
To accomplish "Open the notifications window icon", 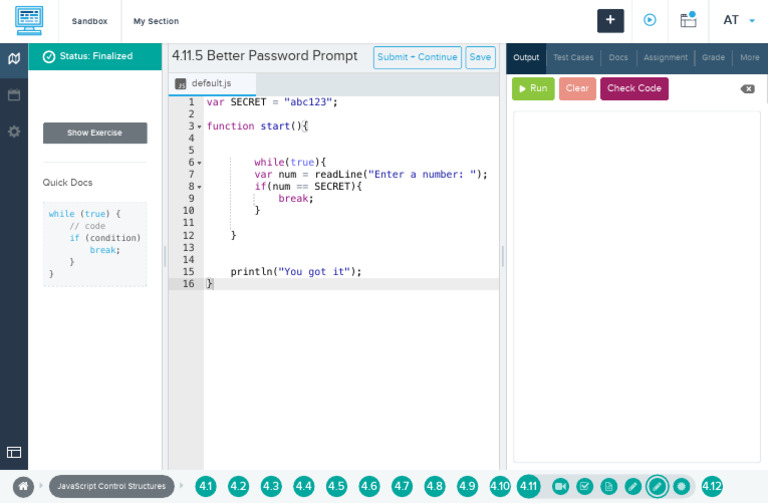I will pos(688,20).
